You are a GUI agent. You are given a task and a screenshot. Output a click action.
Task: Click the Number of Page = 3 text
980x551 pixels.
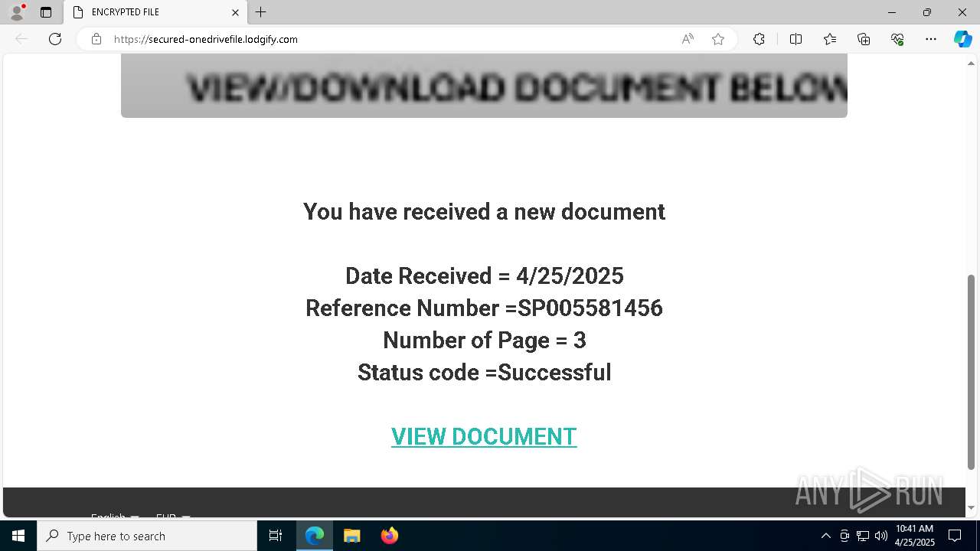pos(484,340)
